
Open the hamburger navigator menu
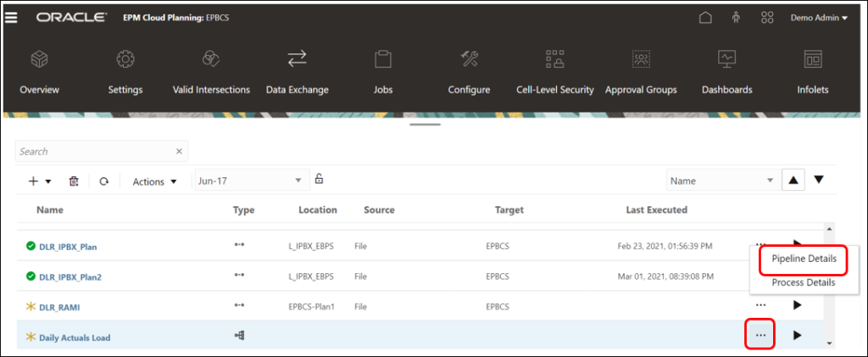[12, 17]
